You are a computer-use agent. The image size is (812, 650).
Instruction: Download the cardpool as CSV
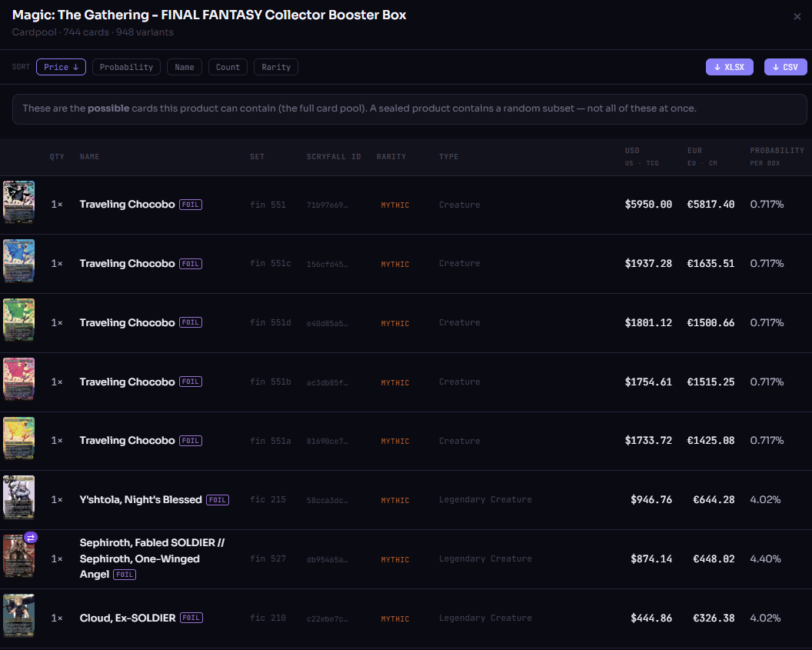pos(785,67)
